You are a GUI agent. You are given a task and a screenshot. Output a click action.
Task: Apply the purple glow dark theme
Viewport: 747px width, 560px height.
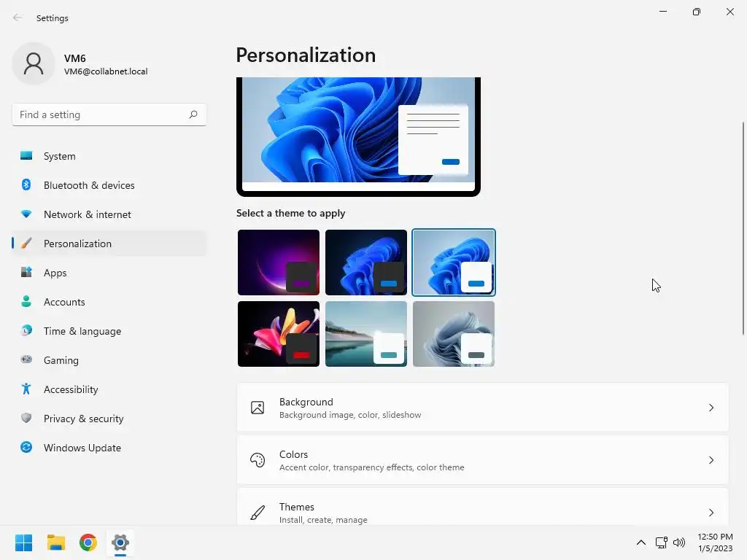tap(279, 262)
